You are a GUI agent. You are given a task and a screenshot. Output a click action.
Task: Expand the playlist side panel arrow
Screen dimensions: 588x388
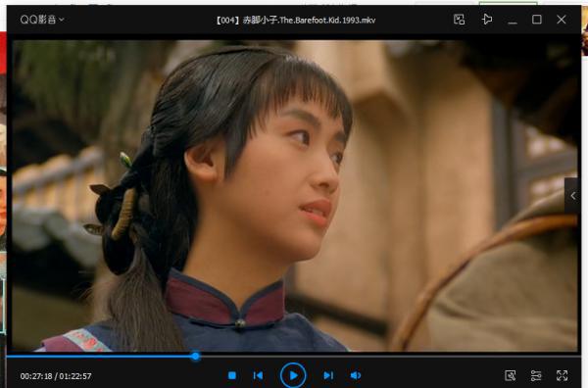(x=572, y=196)
